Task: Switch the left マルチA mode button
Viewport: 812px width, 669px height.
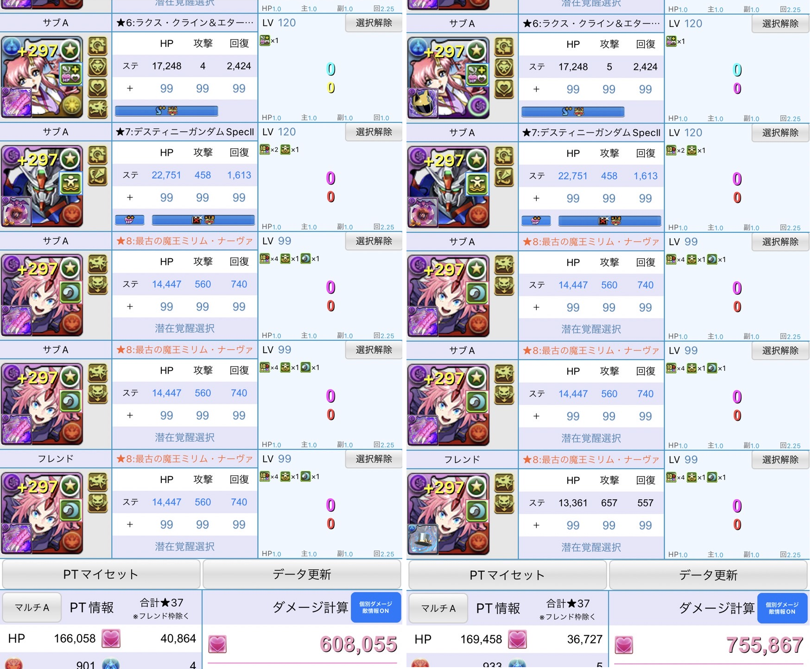Action: pyautogui.click(x=32, y=607)
